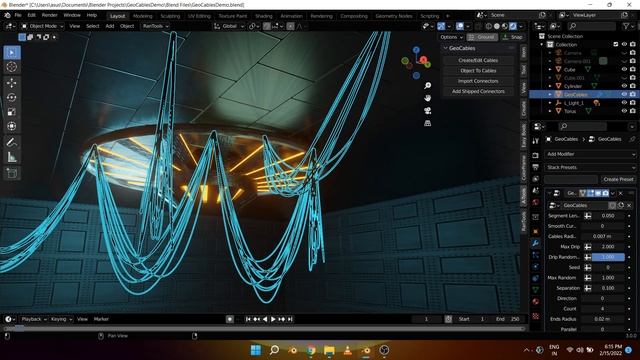Viewport: 640px width, 360px height.
Task: Open the Playback dropdown in timeline
Action: point(34,319)
